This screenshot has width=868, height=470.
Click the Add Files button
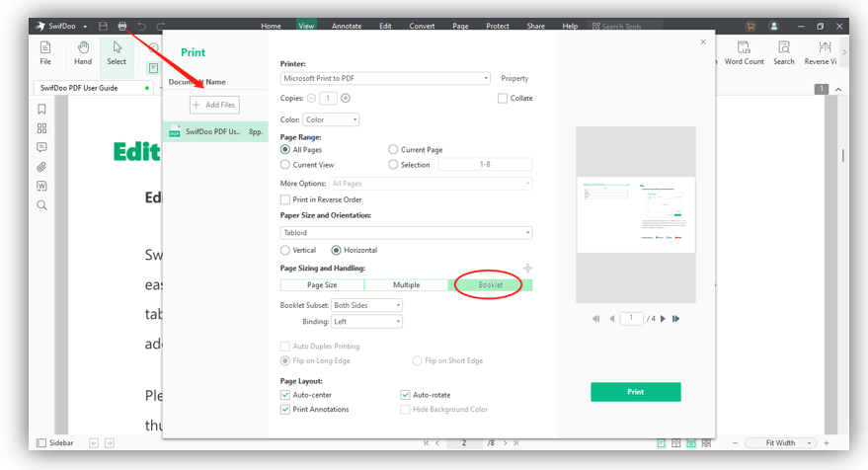point(214,105)
